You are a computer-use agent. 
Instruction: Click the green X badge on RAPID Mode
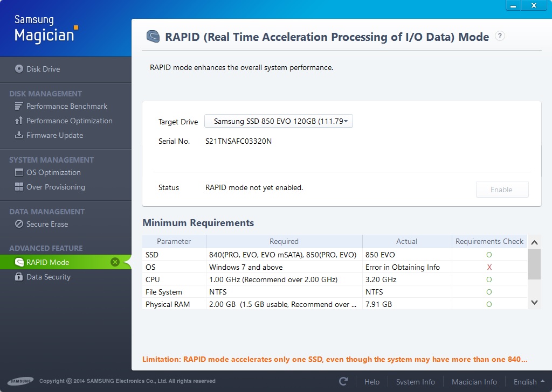pos(115,262)
